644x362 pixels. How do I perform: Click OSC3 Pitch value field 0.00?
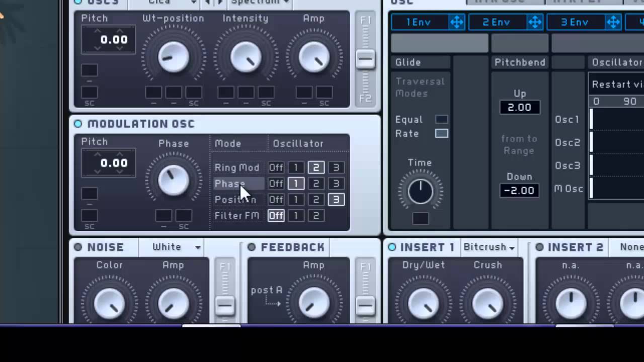[x=108, y=40]
